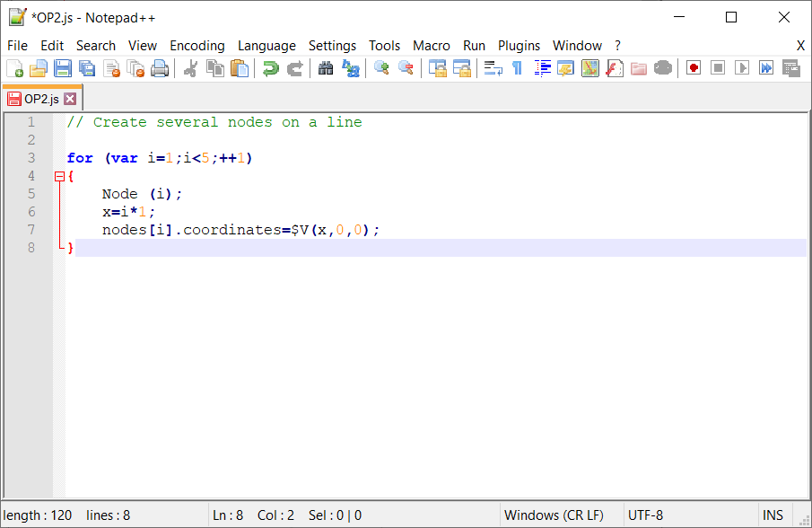The height and width of the screenshot is (528, 812).
Task: Open the Macro menu
Action: (x=432, y=45)
